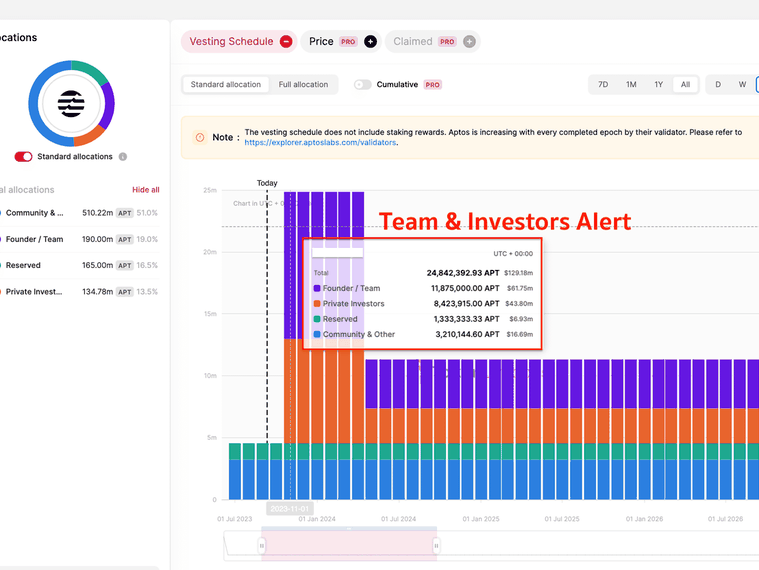This screenshot has height=570, width=759.
Task: Switch to the Standard allocation view
Action: coord(226,85)
